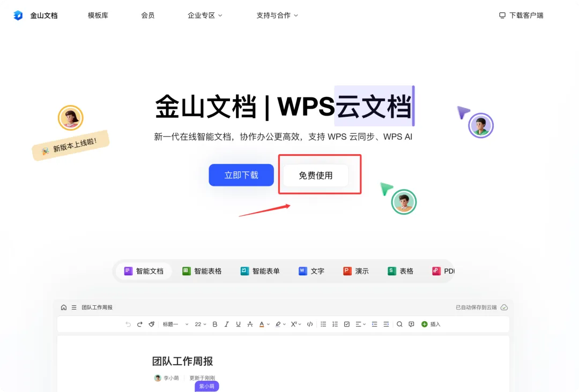Click the 免费使用 button
Viewport: 579px width, 392px height.
(x=316, y=175)
